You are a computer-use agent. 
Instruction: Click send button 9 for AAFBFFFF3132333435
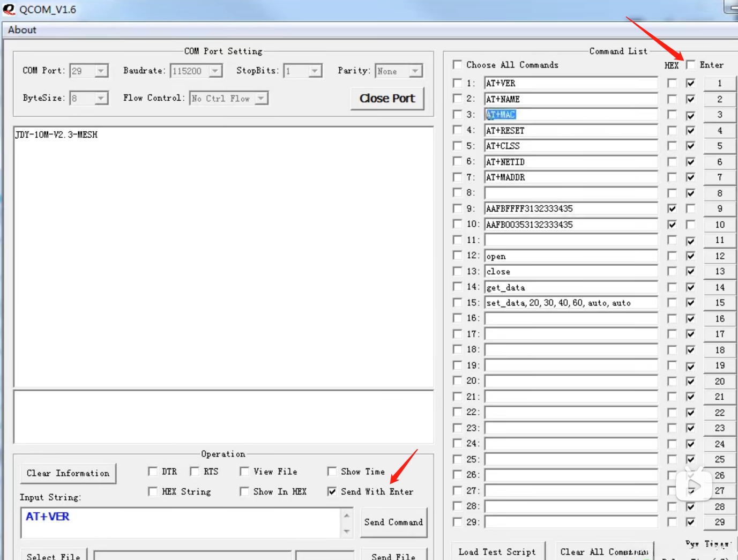720,208
